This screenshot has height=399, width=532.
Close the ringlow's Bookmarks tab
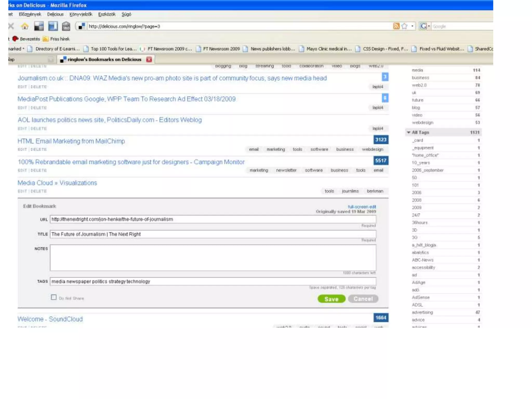point(149,59)
